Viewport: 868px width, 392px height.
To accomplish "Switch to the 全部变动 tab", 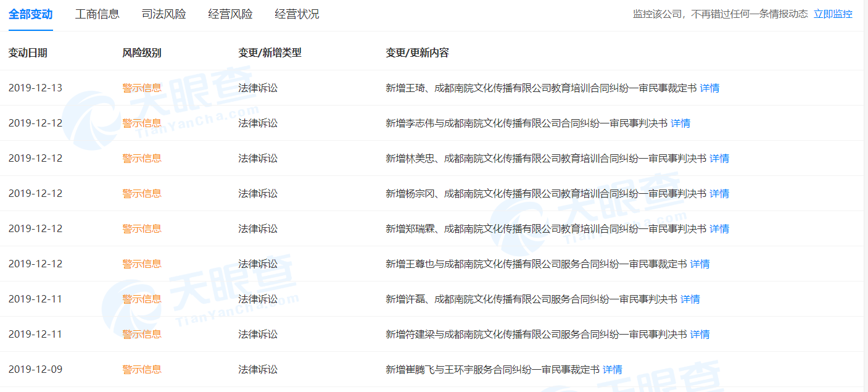I will click(x=31, y=14).
